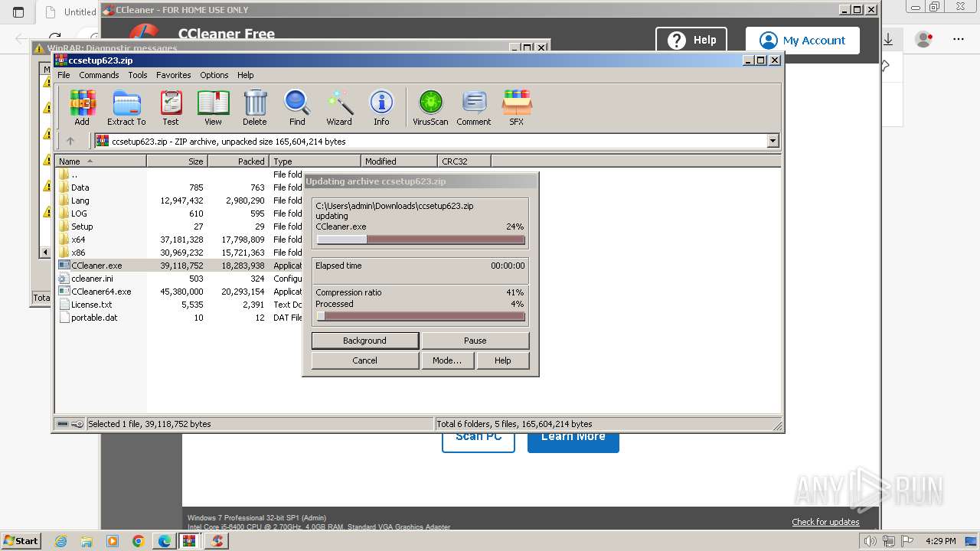Show archive Info
980x551 pixels.
pyautogui.click(x=381, y=107)
